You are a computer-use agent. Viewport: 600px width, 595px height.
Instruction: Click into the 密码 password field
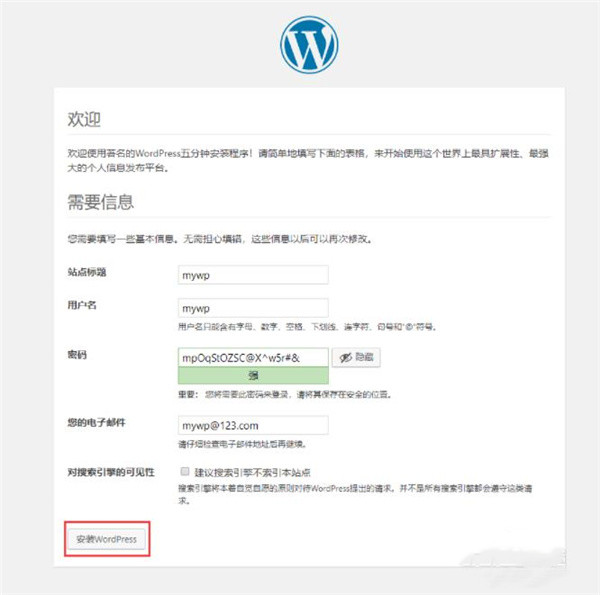[253, 357]
